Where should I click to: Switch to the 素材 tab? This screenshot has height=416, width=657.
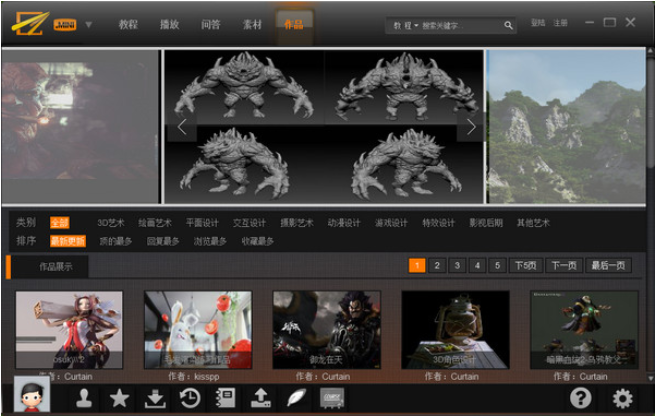[x=252, y=25]
